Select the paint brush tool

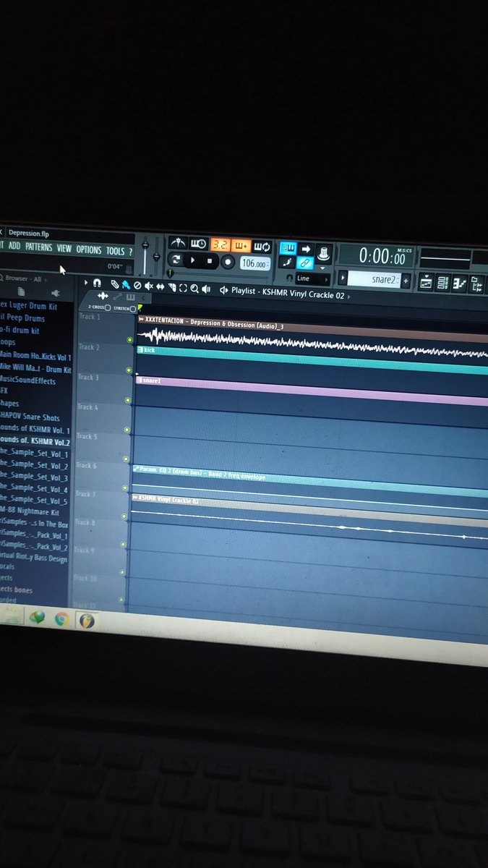(x=126, y=285)
